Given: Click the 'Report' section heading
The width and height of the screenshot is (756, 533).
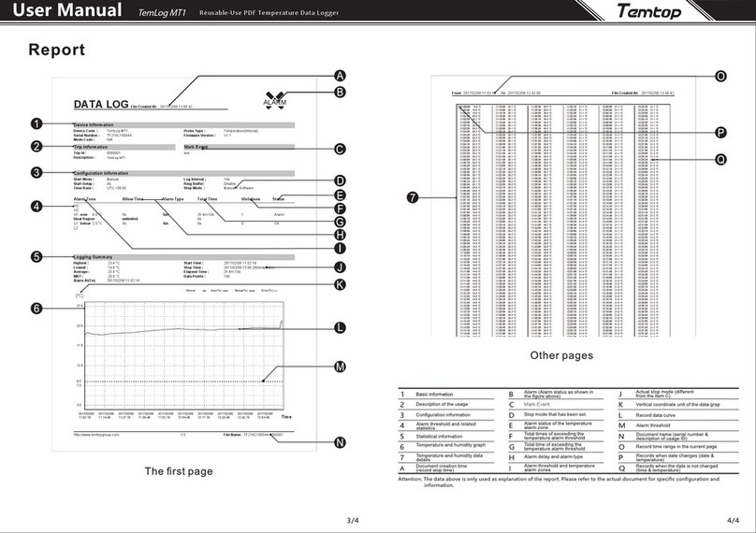Looking at the screenshot, I should point(56,50).
